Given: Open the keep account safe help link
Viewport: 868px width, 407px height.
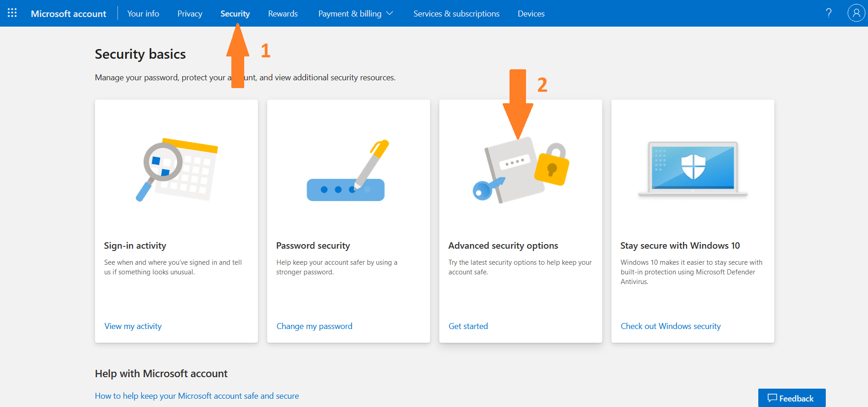Looking at the screenshot, I should point(197,396).
